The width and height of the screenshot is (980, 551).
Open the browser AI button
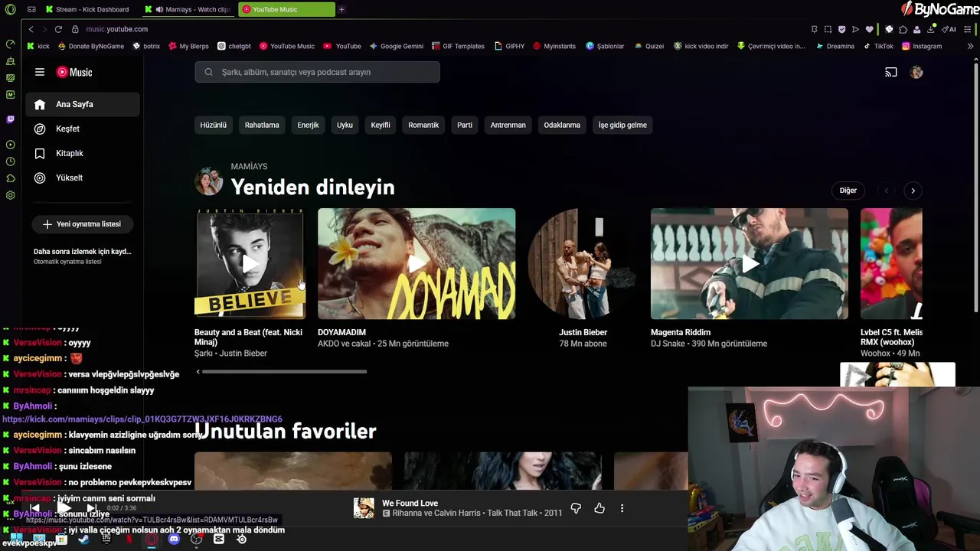click(949, 29)
